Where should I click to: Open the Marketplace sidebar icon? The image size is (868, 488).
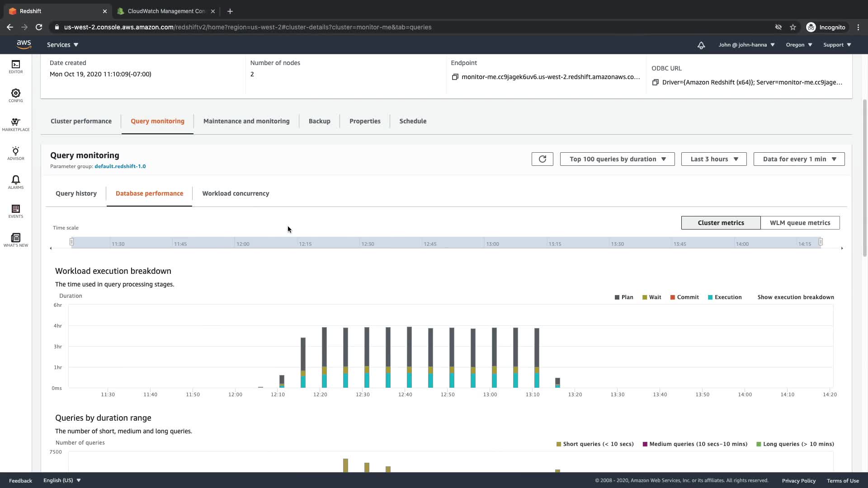tap(16, 124)
